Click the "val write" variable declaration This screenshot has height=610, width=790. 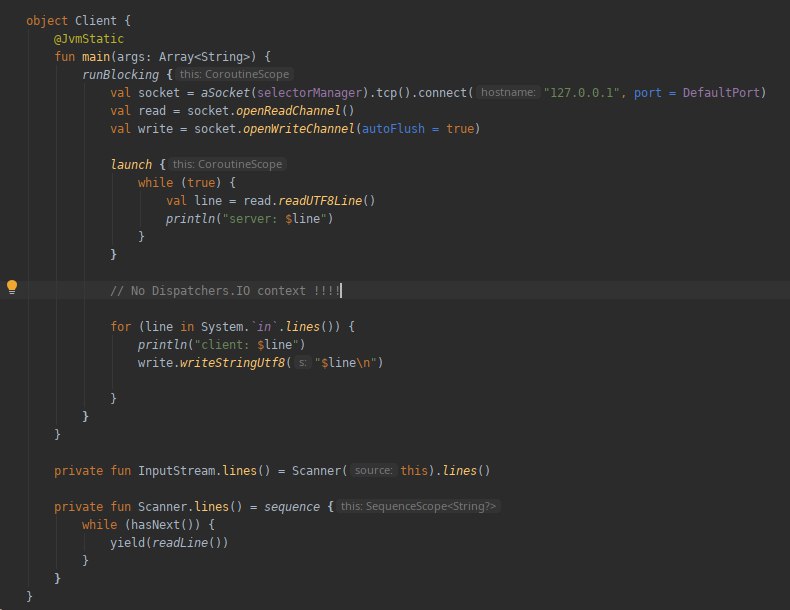tap(142, 129)
